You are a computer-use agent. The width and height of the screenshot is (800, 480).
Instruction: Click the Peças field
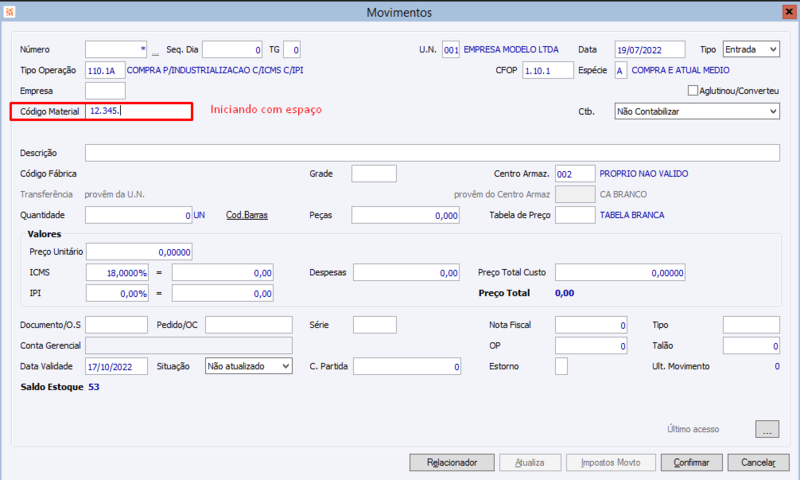click(x=406, y=215)
